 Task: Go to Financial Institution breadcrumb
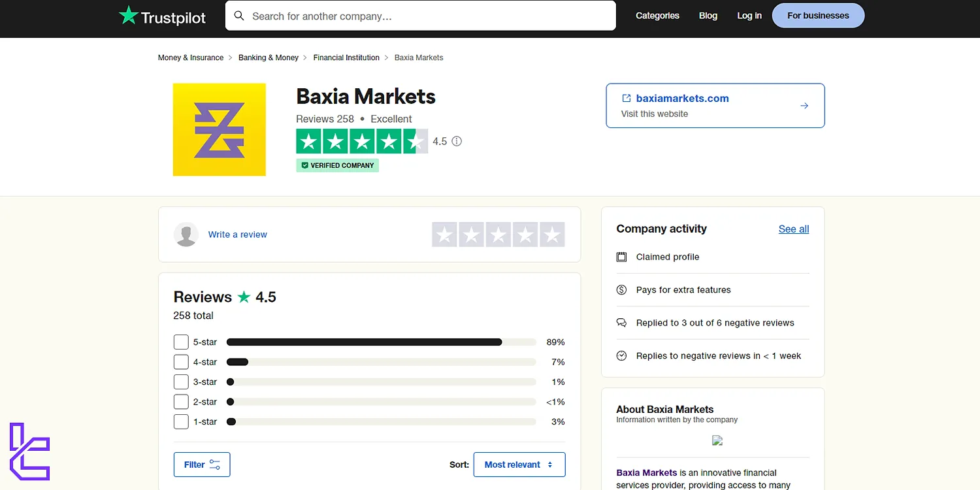pyautogui.click(x=346, y=57)
